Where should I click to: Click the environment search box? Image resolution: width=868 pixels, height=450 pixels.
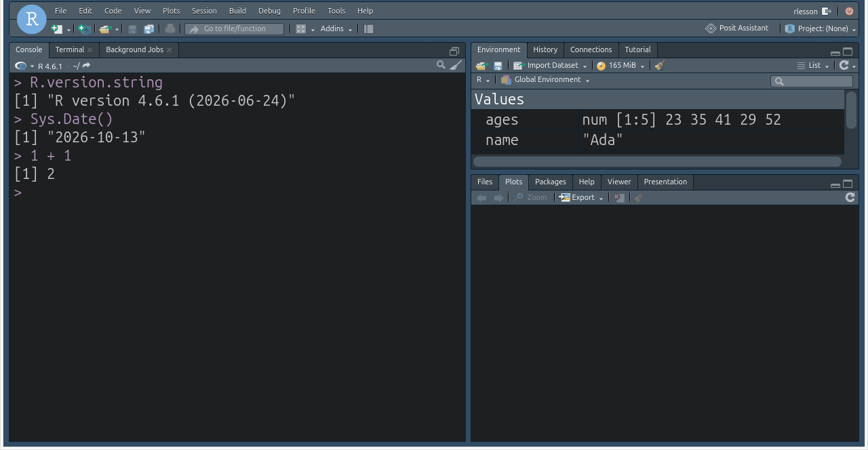point(812,81)
